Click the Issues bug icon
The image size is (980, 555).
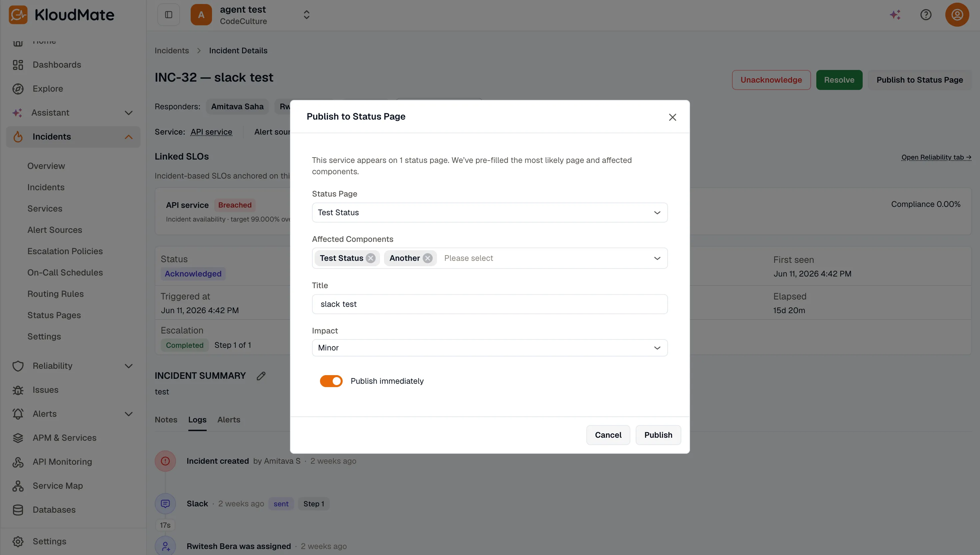click(x=18, y=390)
